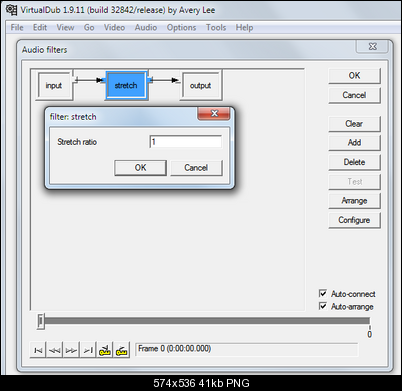The image size is (402, 391).
Task: Click the Add filter button
Action: coord(354,143)
